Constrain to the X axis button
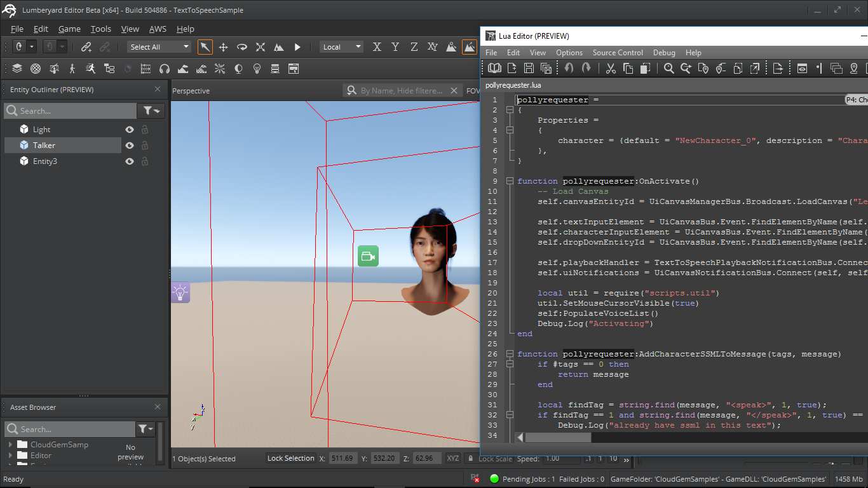Screen dimensions: 868x488 377,47
